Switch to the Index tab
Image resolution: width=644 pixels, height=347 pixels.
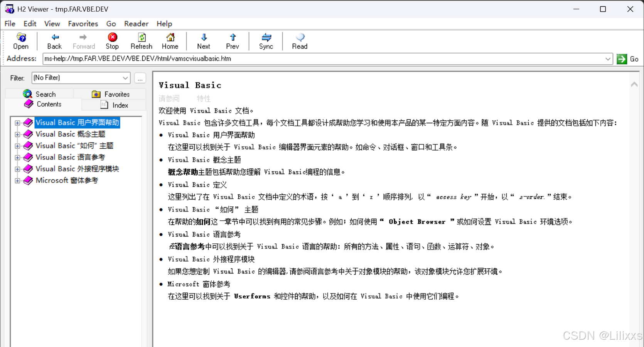pyautogui.click(x=114, y=105)
